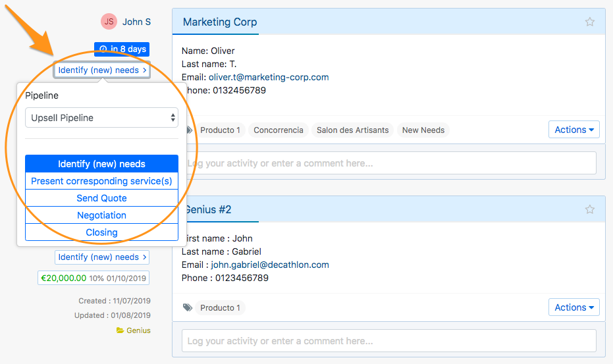Choose the 'Negotiation' stage
Image resolution: width=613 pixels, height=364 pixels.
[101, 215]
